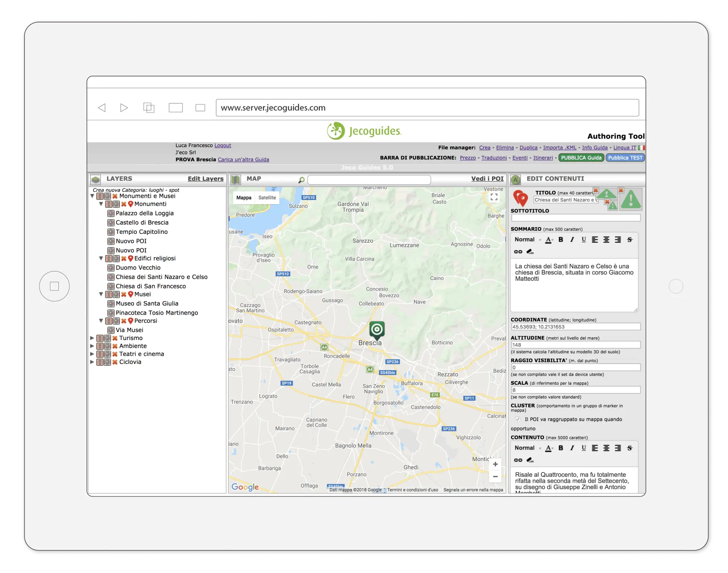Toggle visibility icon for Museo di Santa Giulia
This screenshot has width=728, height=573.
pos(111,304)
